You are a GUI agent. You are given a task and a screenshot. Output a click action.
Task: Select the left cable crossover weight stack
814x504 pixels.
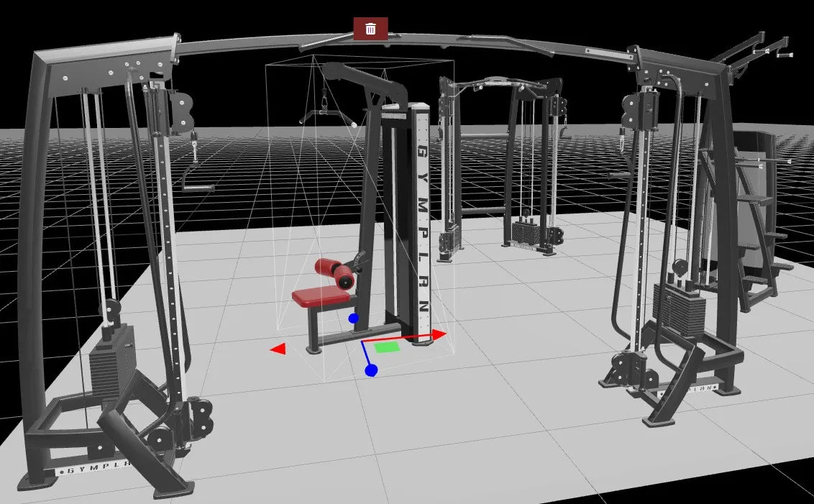tap(113, 363)
